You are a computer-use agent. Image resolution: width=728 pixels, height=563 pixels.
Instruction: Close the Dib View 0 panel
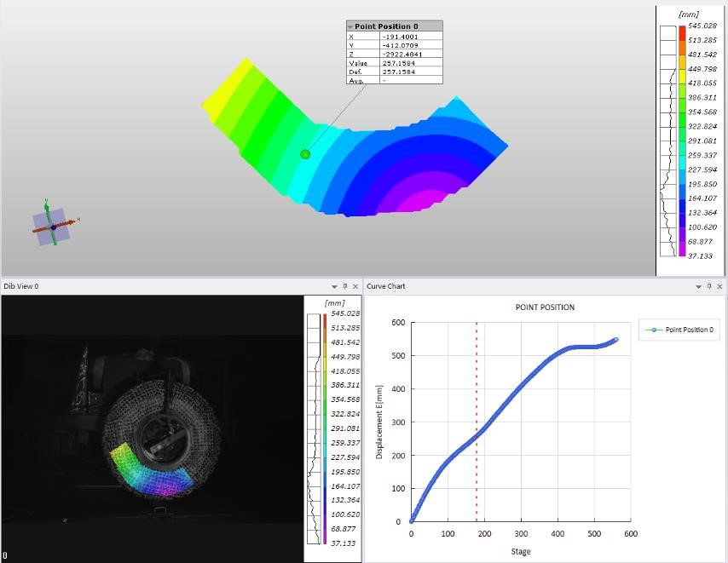[x=356, y=287]
